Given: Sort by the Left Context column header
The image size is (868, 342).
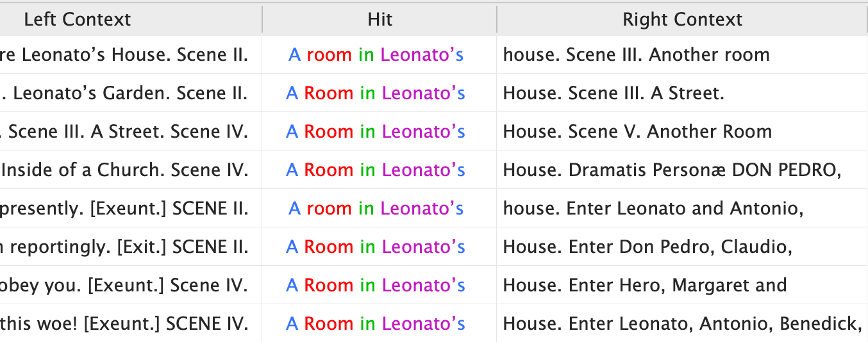Looking at the screenshot, I should tap(77, 20).
